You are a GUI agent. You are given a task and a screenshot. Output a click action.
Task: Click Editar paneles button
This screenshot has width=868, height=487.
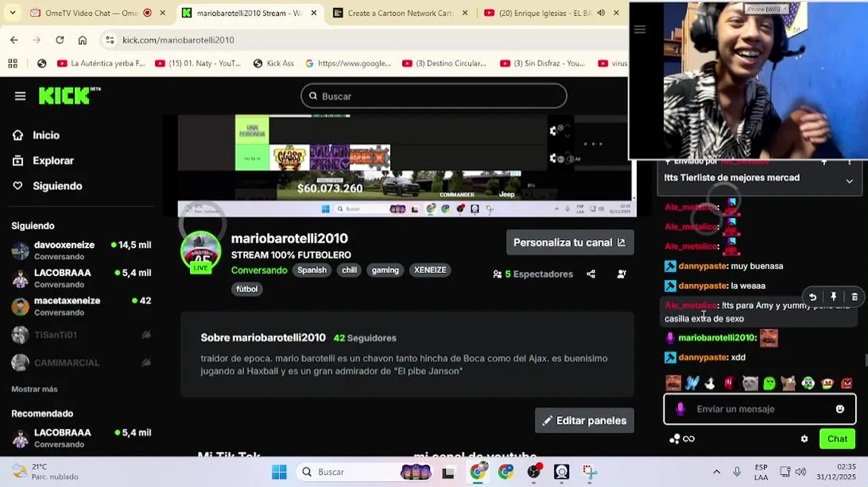(x=584, y=421)
